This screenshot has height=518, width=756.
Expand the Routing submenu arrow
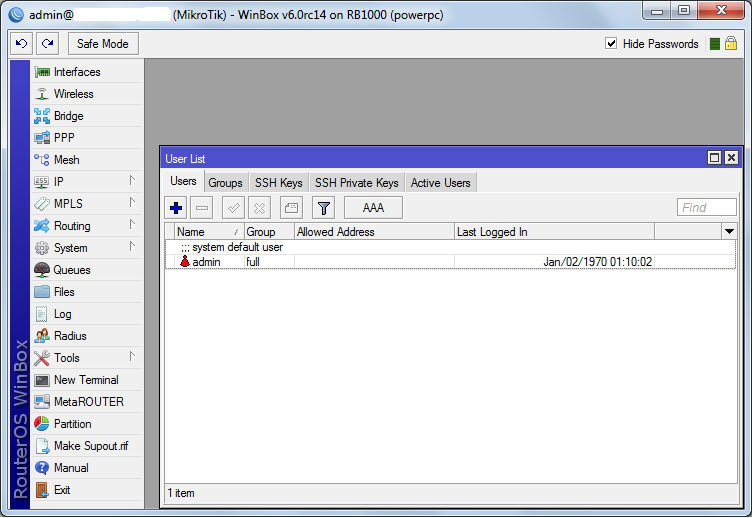click(132, 224)
